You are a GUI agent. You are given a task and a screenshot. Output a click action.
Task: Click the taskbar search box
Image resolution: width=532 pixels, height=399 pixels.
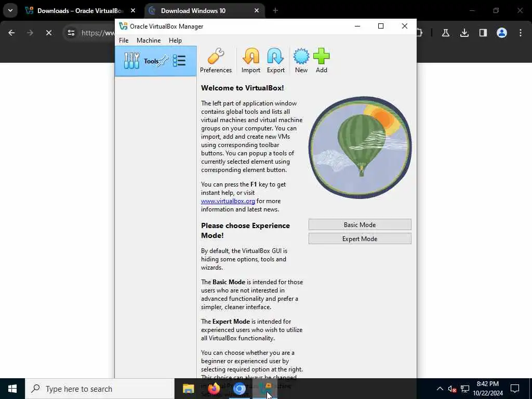(100, 389)
